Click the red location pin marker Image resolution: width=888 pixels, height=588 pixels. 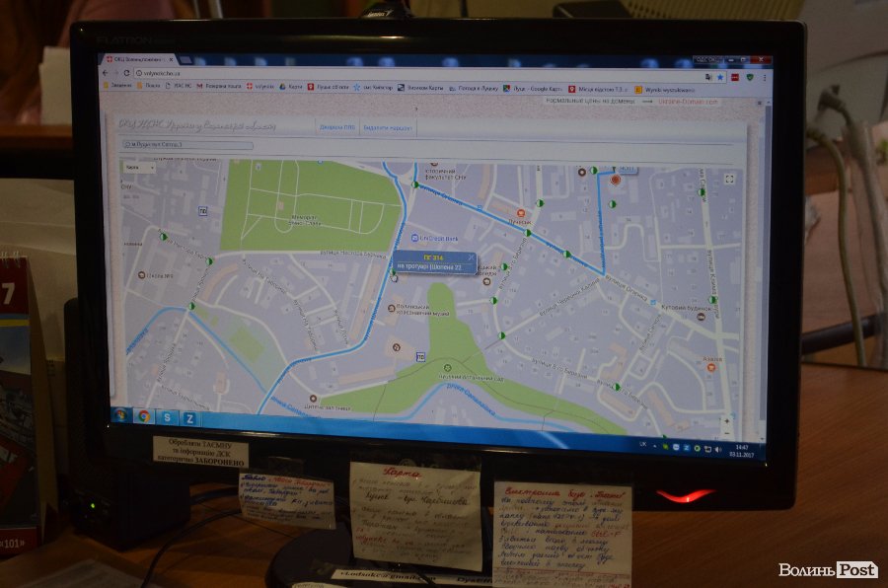(617, 181)
